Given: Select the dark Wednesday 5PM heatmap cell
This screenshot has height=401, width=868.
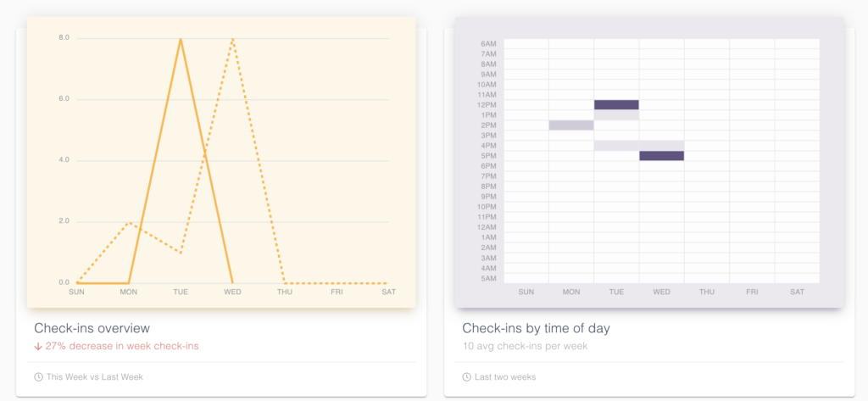Looking at the screenshot, I should tap(661, 156).
